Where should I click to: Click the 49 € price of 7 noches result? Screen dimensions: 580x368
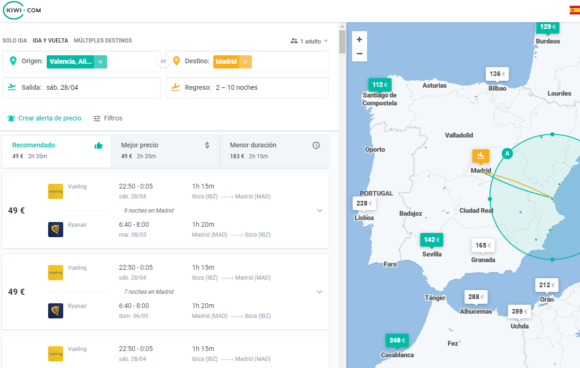coord(16,292)
